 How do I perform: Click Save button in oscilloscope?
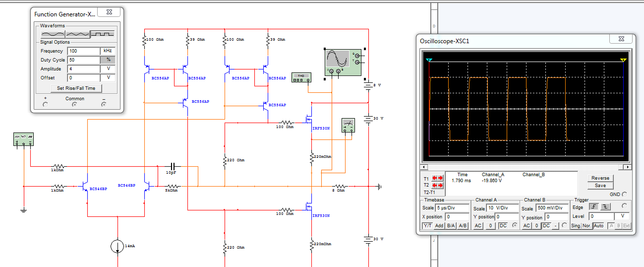click(600, 185)
